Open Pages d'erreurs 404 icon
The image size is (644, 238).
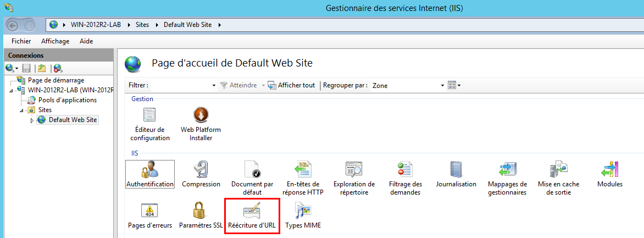click(150, 210)
